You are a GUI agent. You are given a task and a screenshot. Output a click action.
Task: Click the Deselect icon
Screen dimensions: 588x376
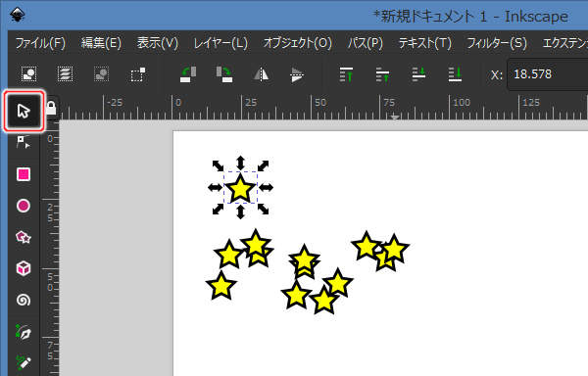coord(101,74)
